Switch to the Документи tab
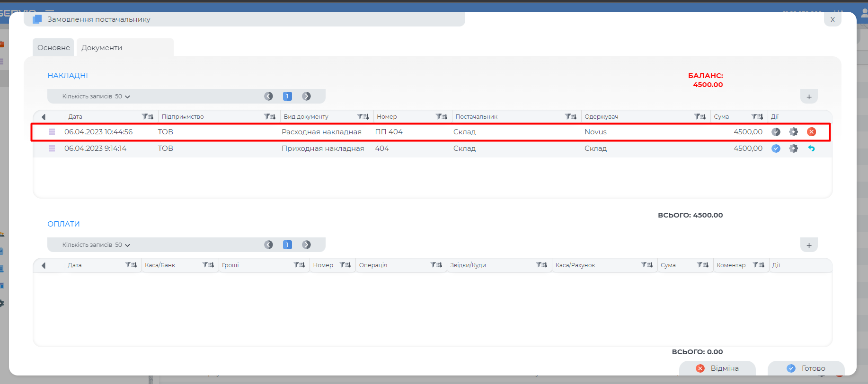The height and width of the screenshot is (384, 868). tap(102, 48)
